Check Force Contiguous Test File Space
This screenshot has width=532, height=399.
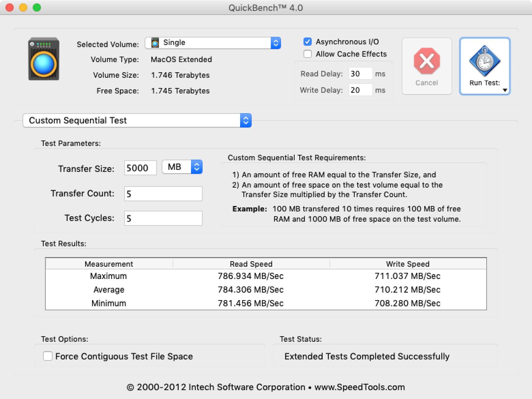48,356
